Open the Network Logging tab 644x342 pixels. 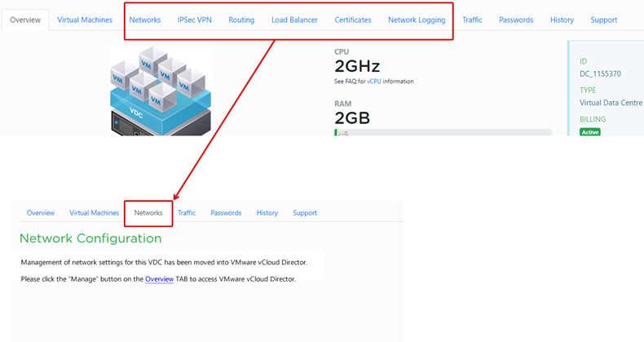[x=417, y=20]
